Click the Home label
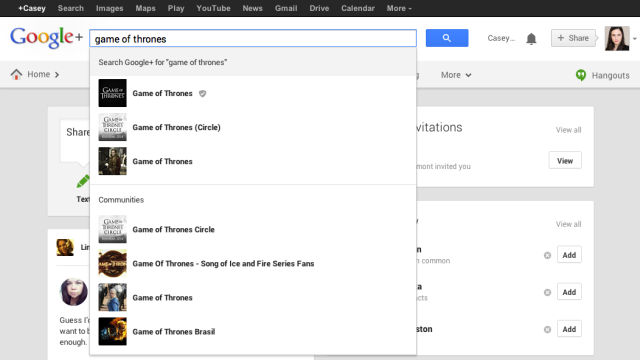The height and width of the screenshot is (360, 640). coord(38,74)
